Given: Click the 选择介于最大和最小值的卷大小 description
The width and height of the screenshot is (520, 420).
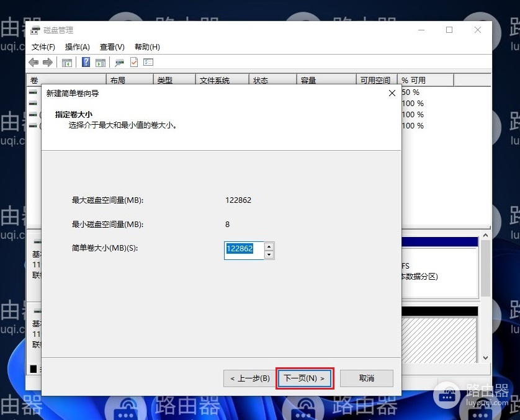Looking at the screenshot, I should (123, 125).
